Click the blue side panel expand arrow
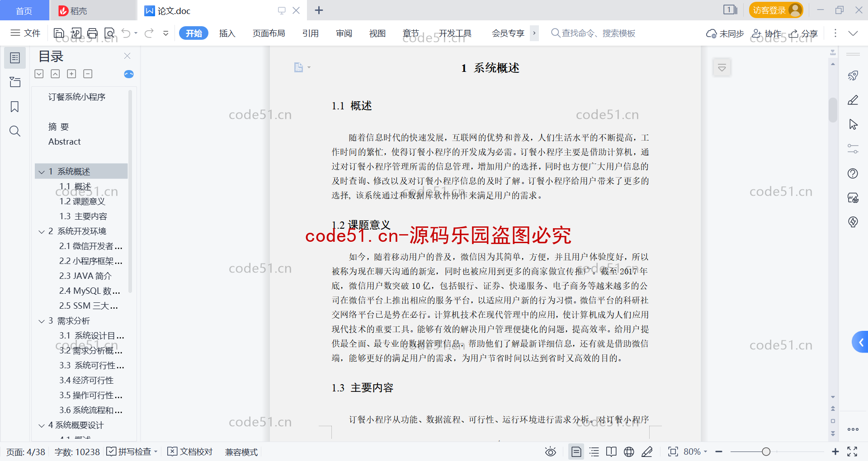The width and height of the screenshot is (868, 461). pos(860,342)
